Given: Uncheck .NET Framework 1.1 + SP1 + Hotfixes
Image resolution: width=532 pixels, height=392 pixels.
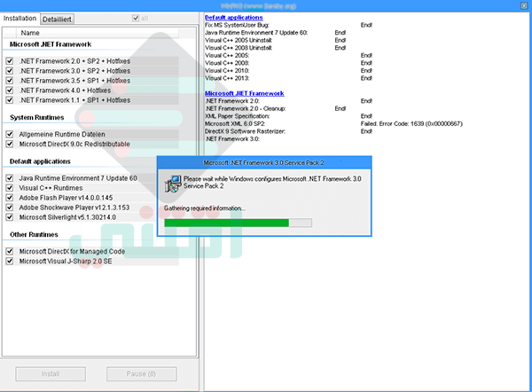Looking at the screenshot, I should pyautogui.click(x=10, y=100).
